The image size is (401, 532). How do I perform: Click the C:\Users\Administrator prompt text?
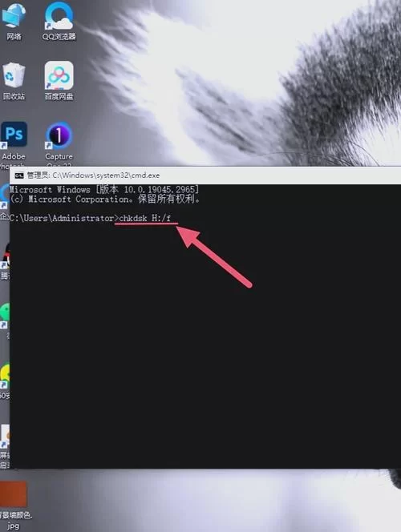(x=62, y=218)
